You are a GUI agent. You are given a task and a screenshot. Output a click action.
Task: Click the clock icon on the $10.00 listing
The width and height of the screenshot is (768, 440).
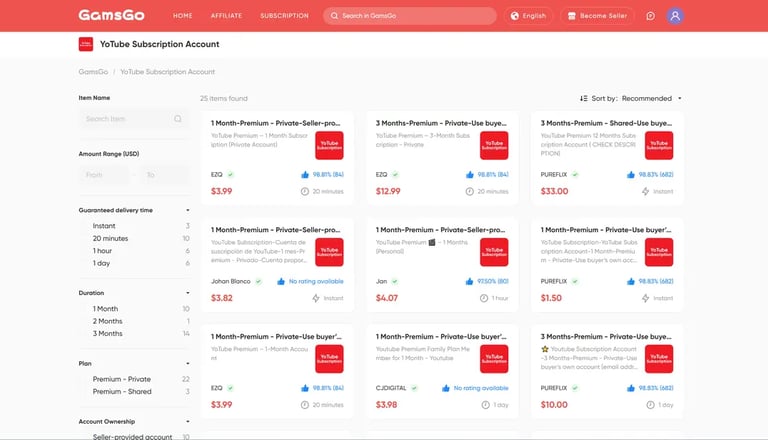pyautogui.click(x=650, y=405)
